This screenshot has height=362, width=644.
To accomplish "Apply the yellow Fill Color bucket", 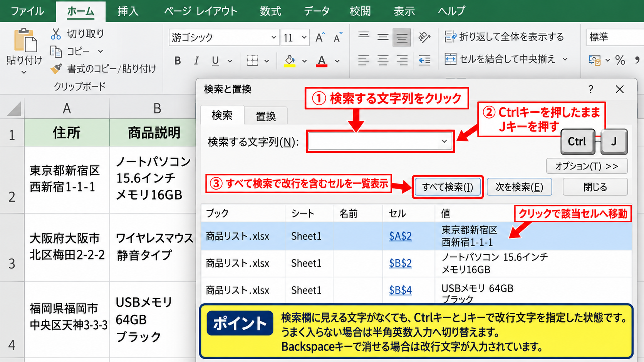I will (x=290, y=61).
